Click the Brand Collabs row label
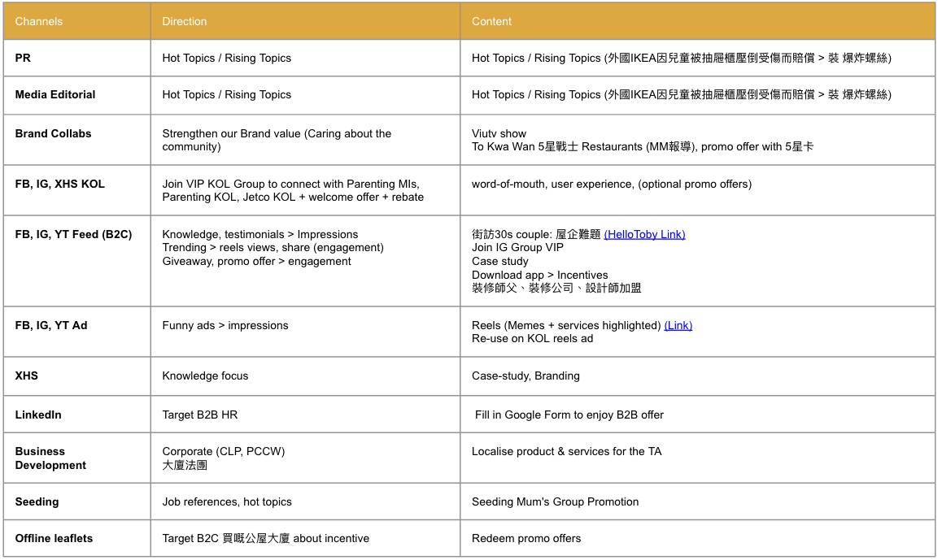Screen dimensions: 942x560 coord(54,133)
